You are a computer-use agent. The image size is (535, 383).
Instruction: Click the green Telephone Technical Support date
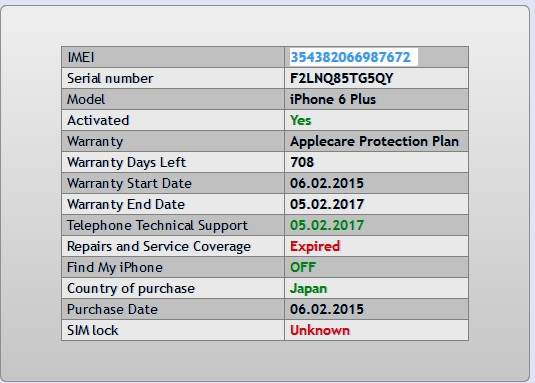327,225
